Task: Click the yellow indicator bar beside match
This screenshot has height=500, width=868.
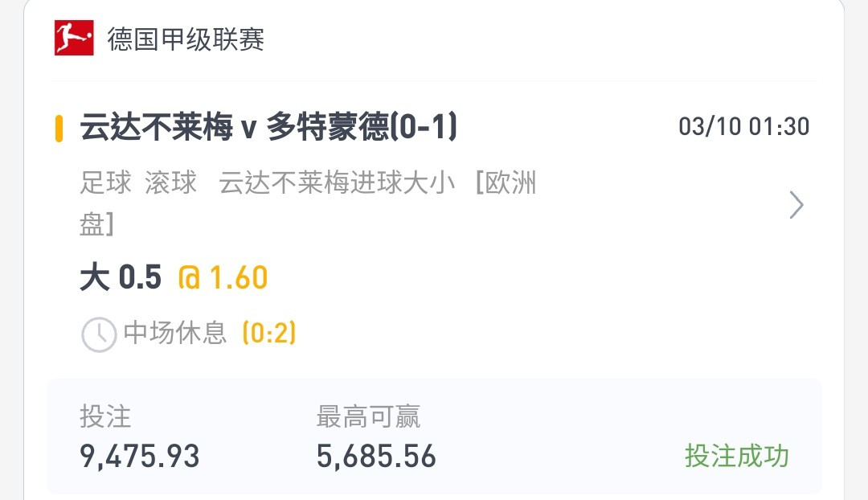Action: click(x=59, y=129)
